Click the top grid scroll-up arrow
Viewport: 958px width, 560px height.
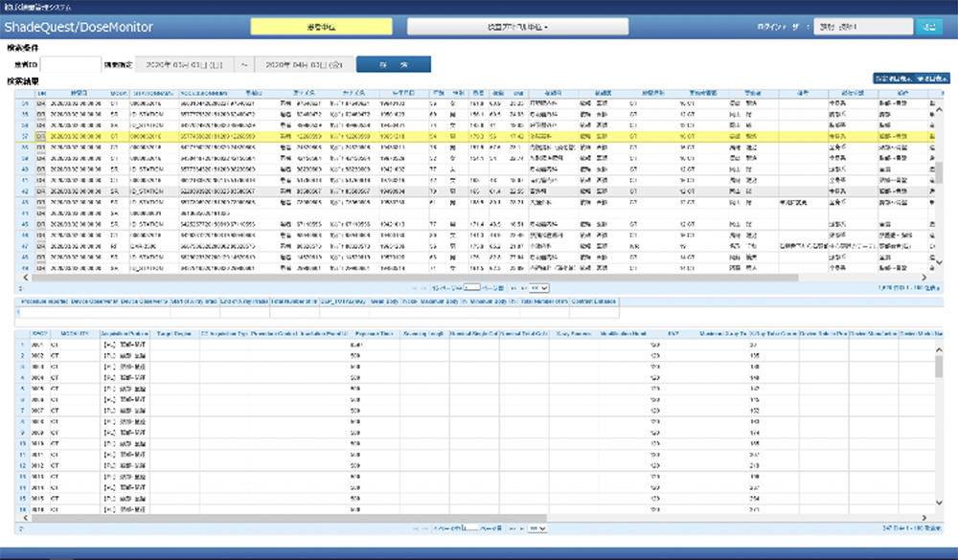point(939,110)
